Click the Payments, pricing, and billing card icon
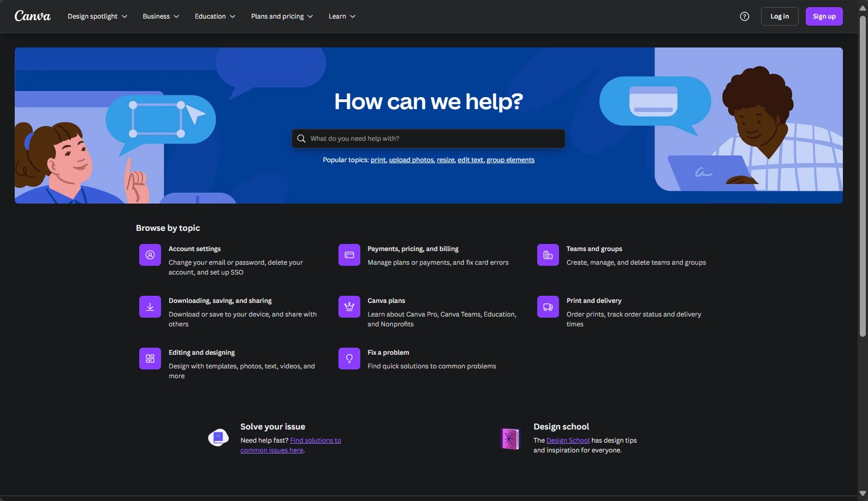 (349, 255)
